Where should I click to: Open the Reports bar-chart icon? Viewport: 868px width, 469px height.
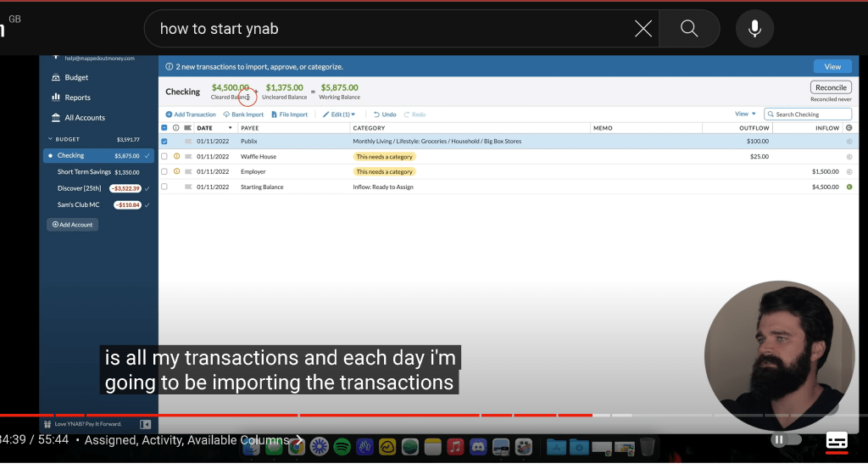coord(56,97)
